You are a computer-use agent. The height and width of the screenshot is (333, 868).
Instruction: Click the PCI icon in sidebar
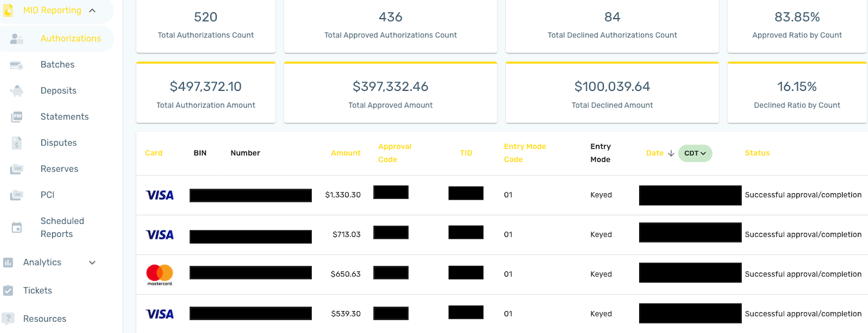[x=17, y=196]
